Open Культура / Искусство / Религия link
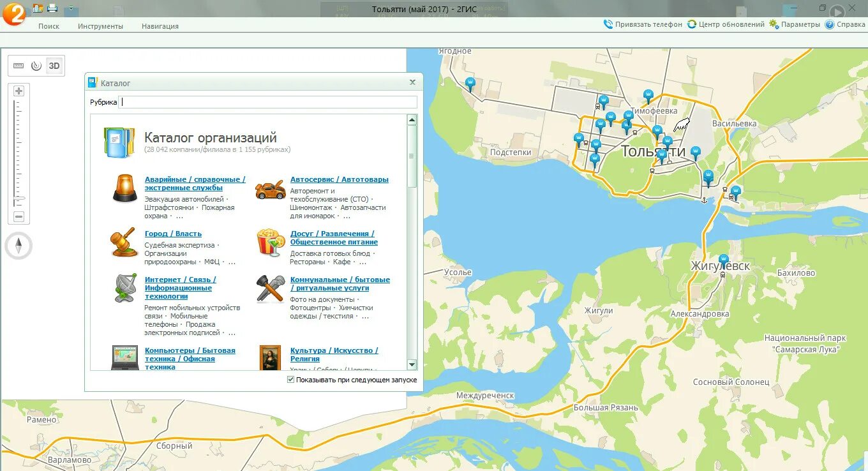868x471 pixels. point(334,355)
